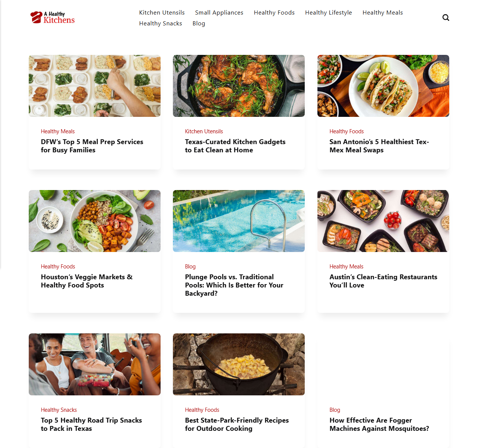The height and width of the screenshot is (448, 478).
Task: Open the Healthy Snacks navigation item
Action: 161,24
